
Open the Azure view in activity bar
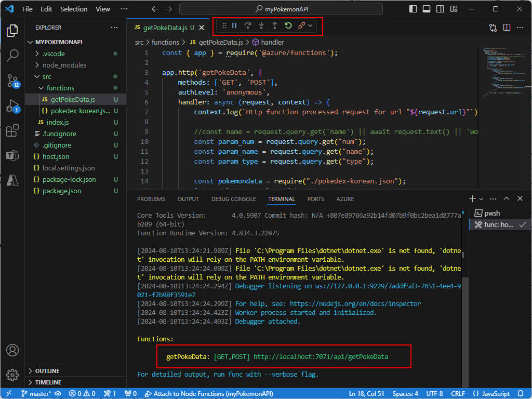[x=12, y=180]
